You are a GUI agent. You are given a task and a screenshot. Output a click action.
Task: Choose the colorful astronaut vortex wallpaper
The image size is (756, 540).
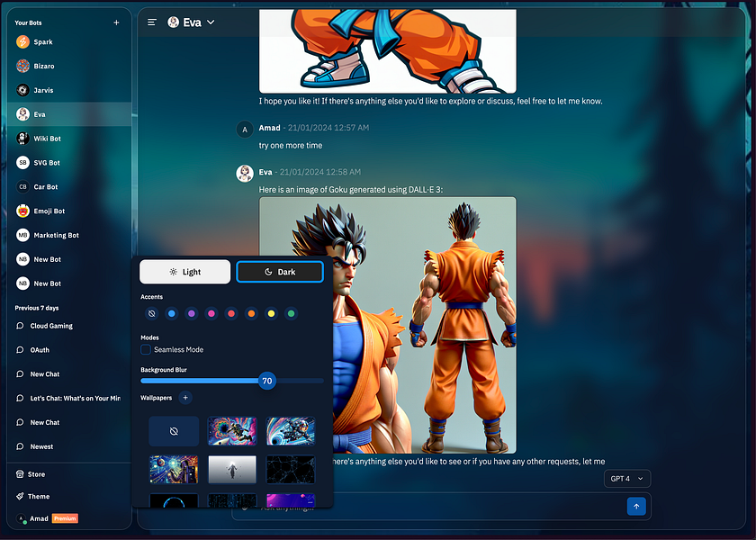(232, 431)
